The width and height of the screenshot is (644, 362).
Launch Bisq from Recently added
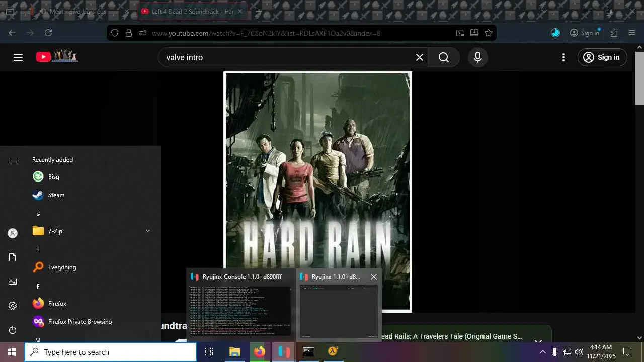[93, 177]
